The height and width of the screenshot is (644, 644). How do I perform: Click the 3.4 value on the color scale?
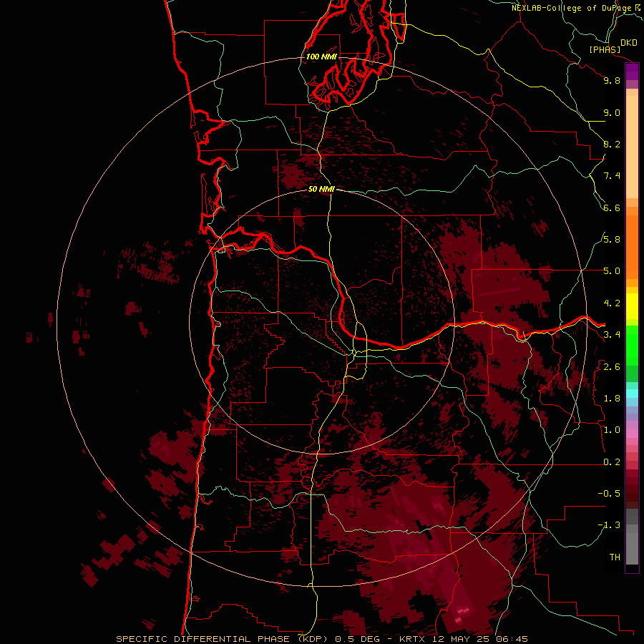click(612, 335)
